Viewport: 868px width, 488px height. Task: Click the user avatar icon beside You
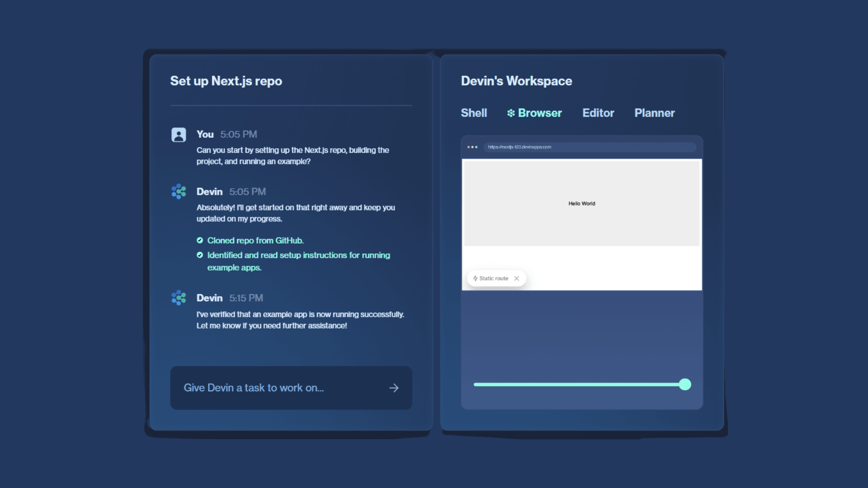(x=179, y=135)
